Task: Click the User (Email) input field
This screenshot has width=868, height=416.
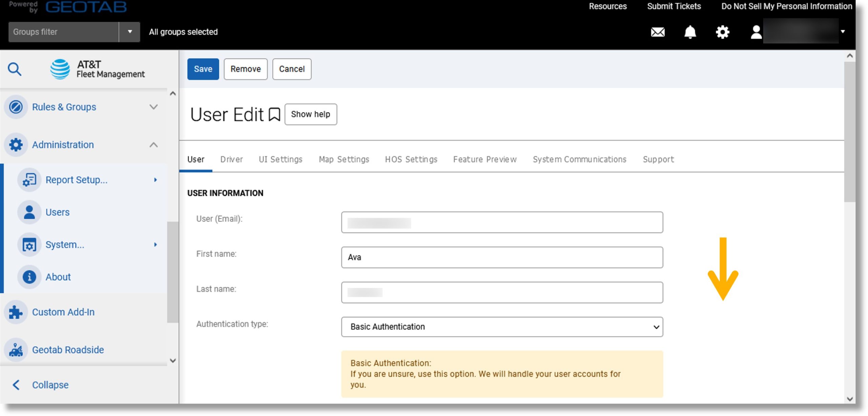Action: [x=502, y=223]
